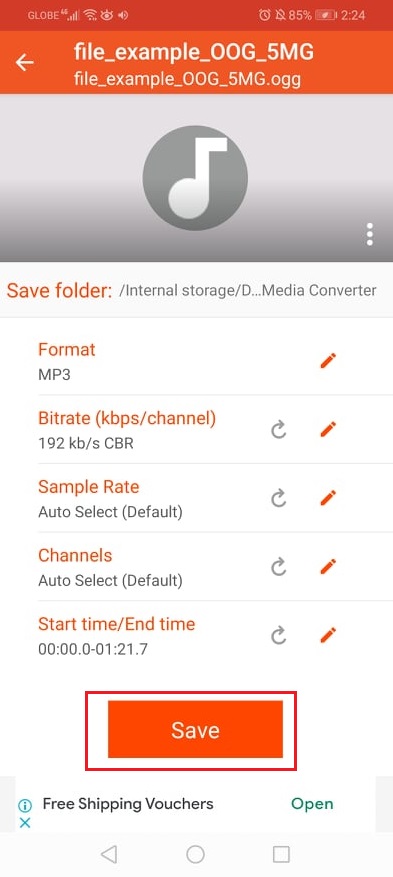
Task: Reset the Channels setting
Action: (x=278, y=567)
